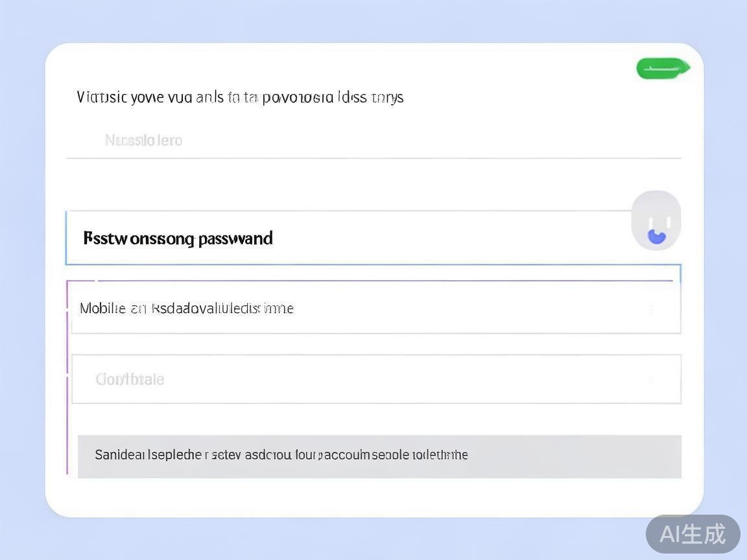Image resolution: width=747 pixels, height=560 pixels.
Task: Click the 'Nusstlo lero' placeholder label
Action: [143, 141]
